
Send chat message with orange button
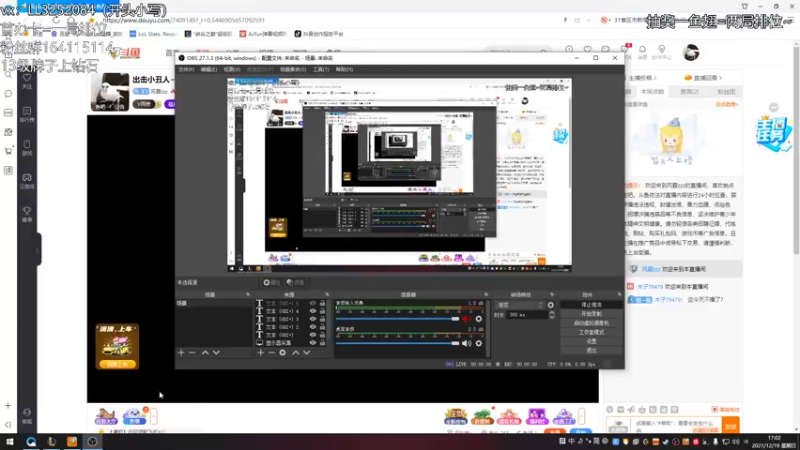pyautogui.click(x=731, y=426)
